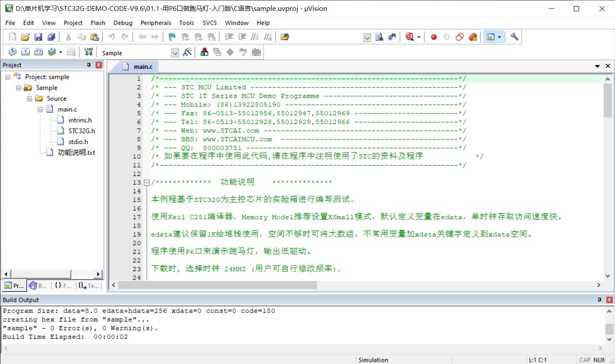This screenshot has width=615, height=364.
Task: Select STC32G.h in the project tree
Action: (81, 131)
